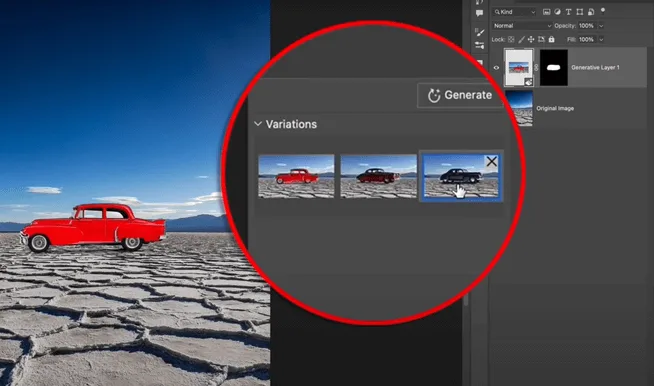
Task: Edit the Opacity 100% field
Action: coord(587,26)
